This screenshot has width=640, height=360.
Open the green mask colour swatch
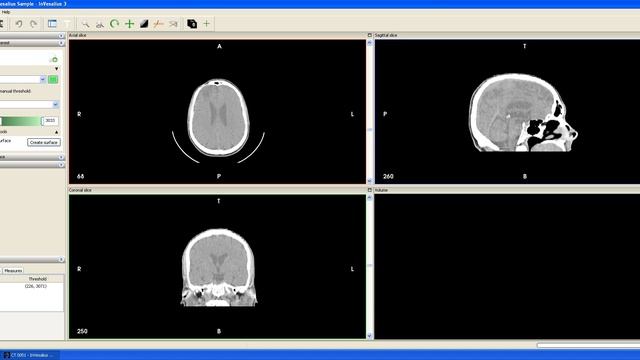[53, 80]
